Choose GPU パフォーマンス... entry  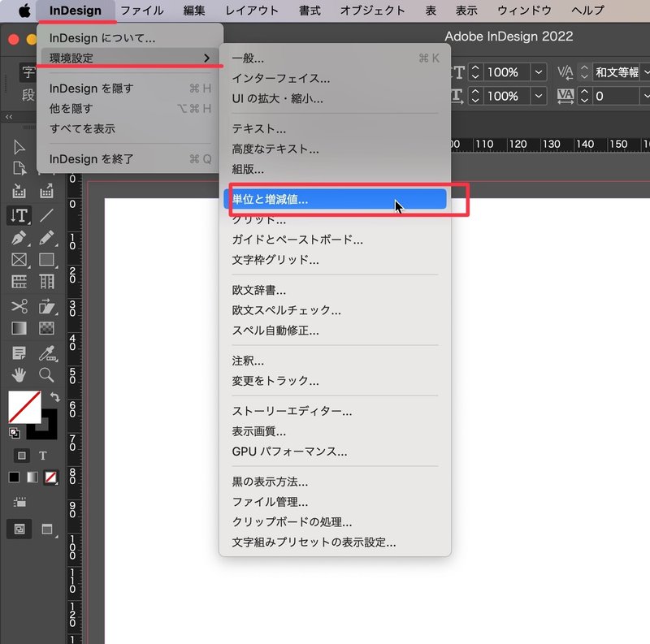(335, 452)
